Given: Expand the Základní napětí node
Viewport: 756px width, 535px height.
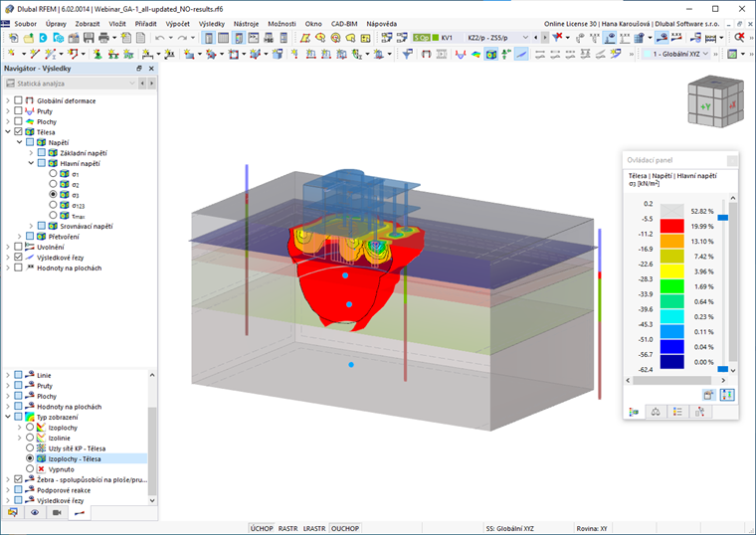Looking at the screenshot, I should (31, 153).
